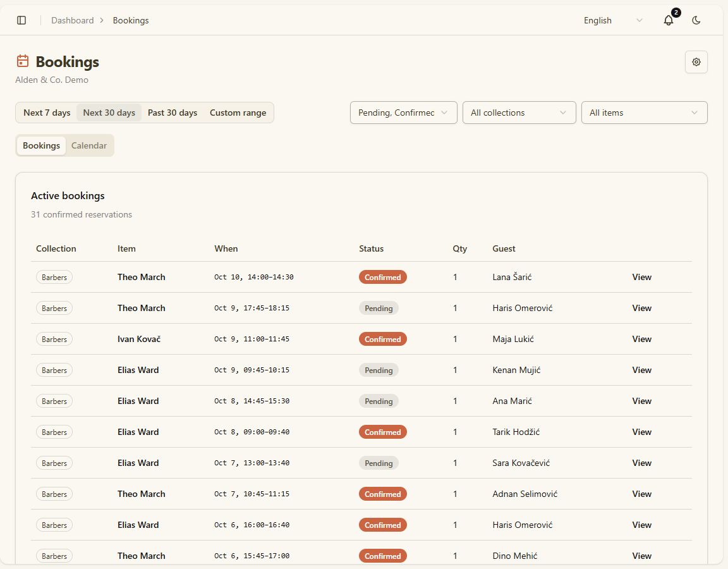Click Elias Ward in Oct 9 row

pyautogui.click(x=138, y=370)
